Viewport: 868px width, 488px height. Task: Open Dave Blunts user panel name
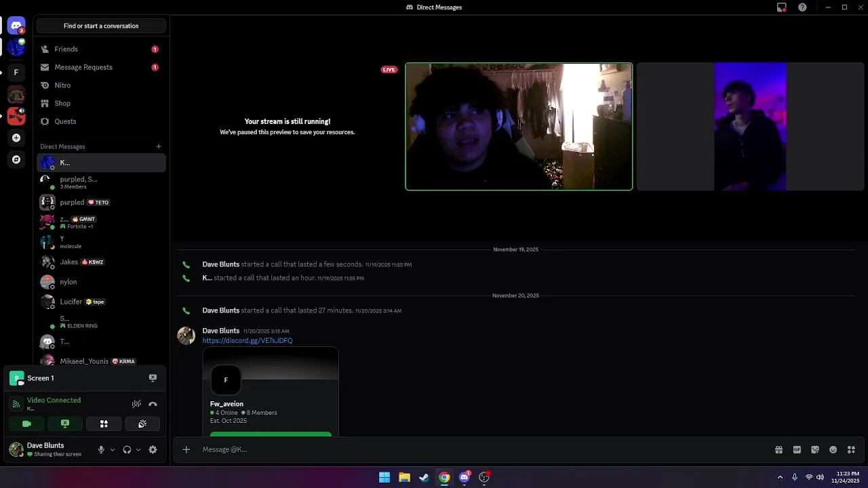45,445
